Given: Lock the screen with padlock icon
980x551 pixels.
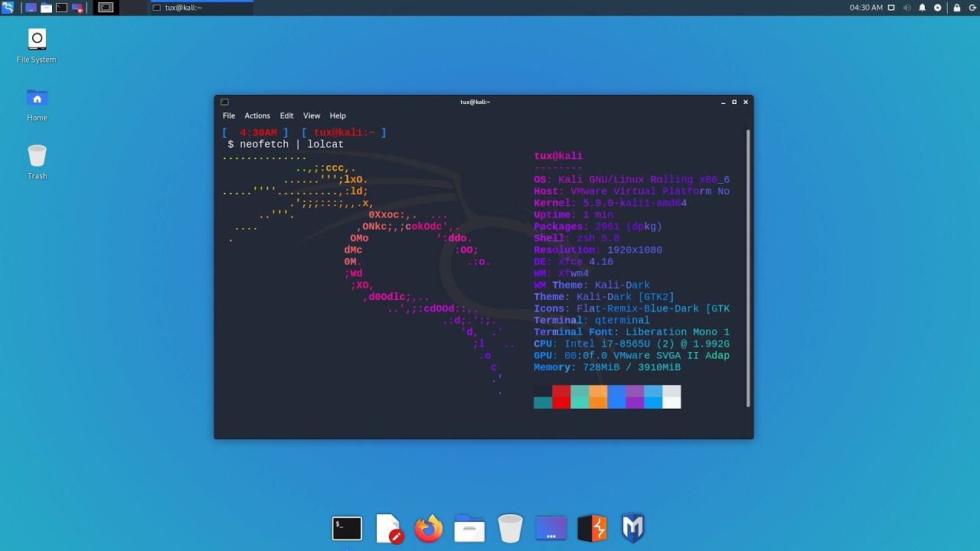Looking at the screenshot, I should (x=956, y=8).
